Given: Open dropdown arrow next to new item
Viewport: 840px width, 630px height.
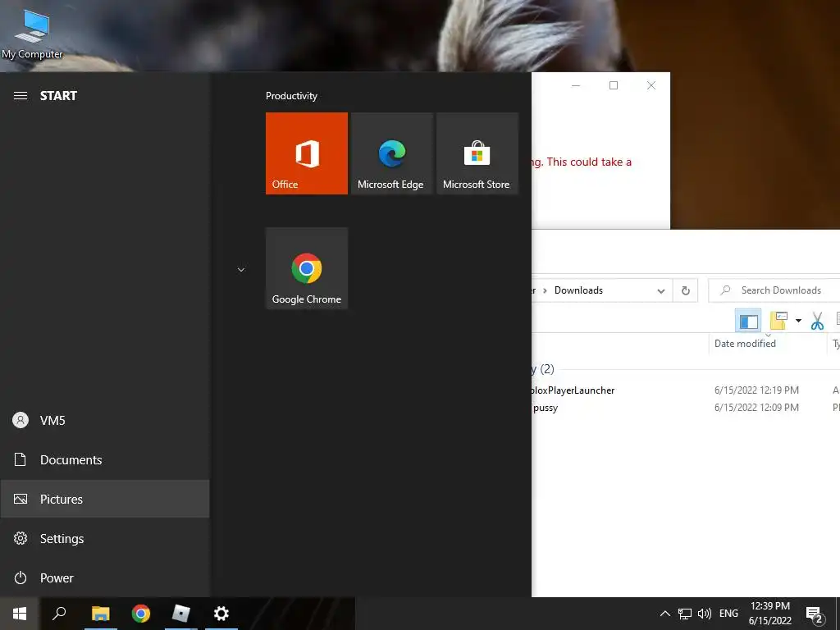Looking at the screenshot, I should [798, 321].
